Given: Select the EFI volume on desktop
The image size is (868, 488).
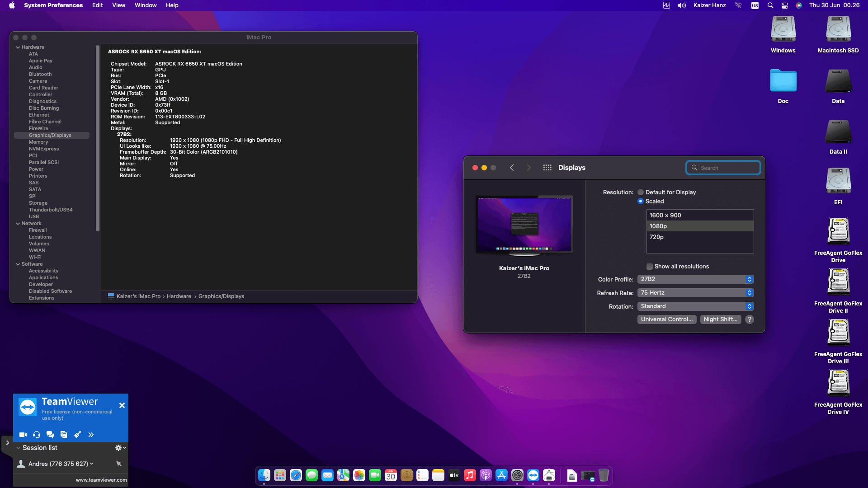Looking at the screenshot, I should [838, 186].
